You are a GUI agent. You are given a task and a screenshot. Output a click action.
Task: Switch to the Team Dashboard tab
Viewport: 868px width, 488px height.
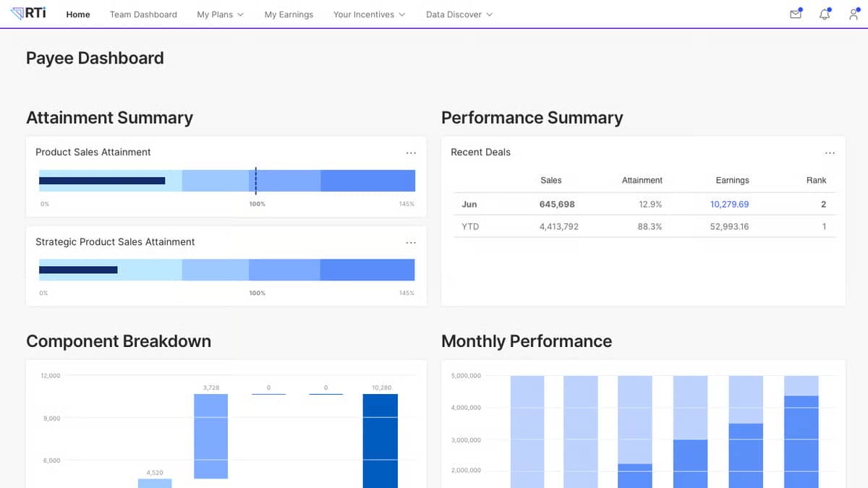tap(143, 14)
